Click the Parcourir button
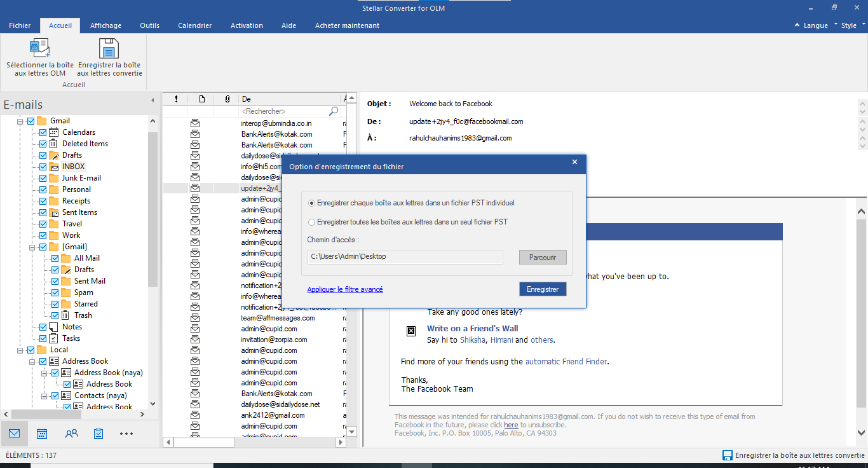This screenshot has width=868, height=468. pyautogui.click(x=542, y=257)
